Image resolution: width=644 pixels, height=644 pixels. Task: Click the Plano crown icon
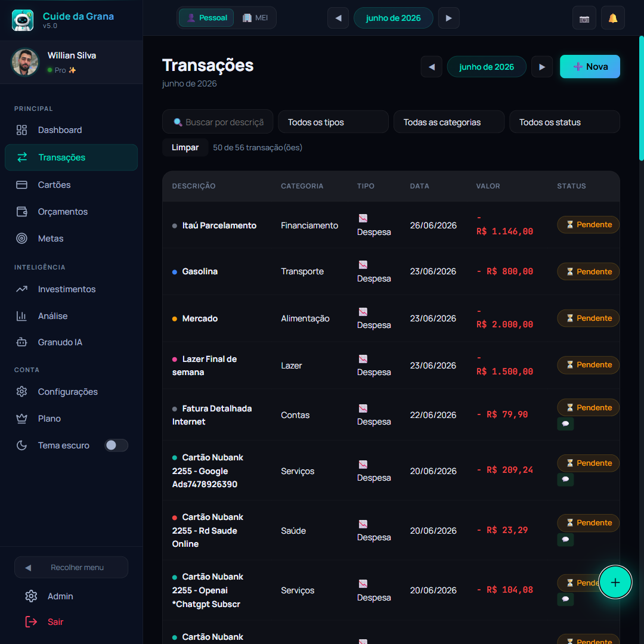pos(21,419)
